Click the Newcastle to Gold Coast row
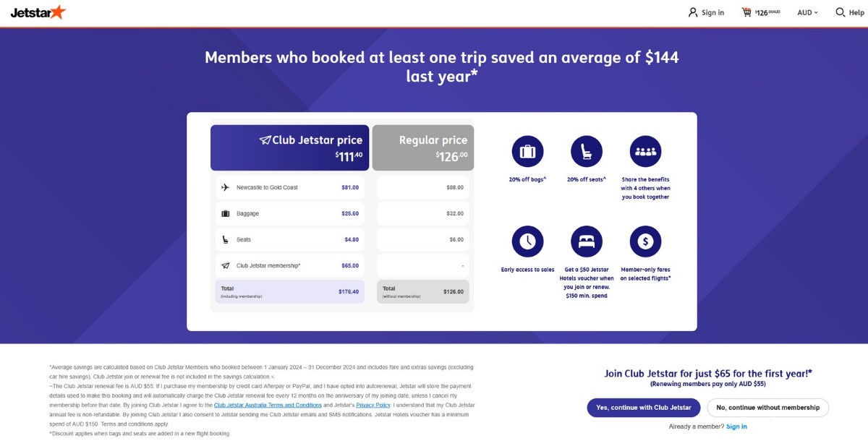Image resolution: width=868 pixels, height=446 pixels. click(289, 187)
